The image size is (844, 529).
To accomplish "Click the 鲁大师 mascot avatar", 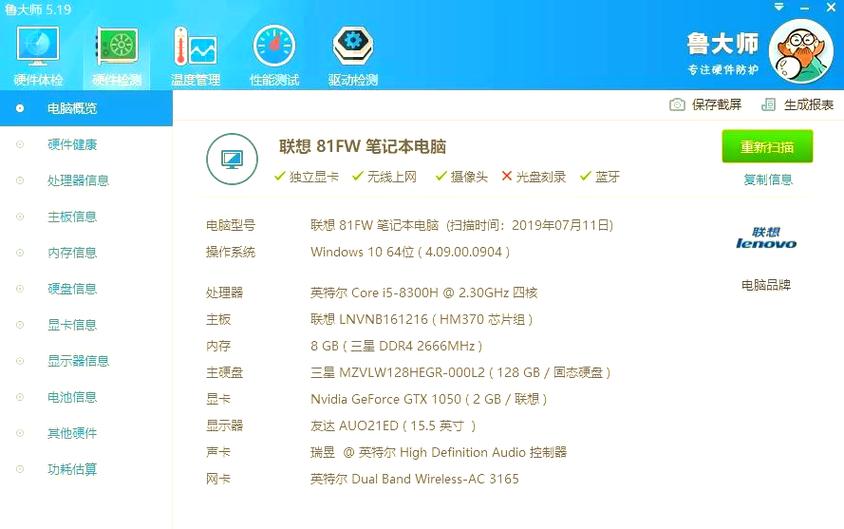I will click(800, 50).
